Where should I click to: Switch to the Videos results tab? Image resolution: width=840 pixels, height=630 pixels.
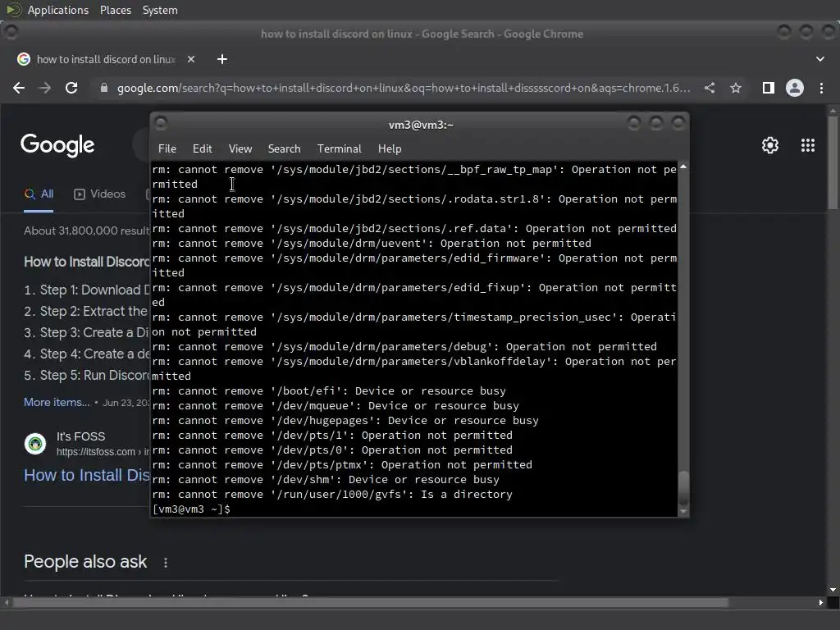99,194
